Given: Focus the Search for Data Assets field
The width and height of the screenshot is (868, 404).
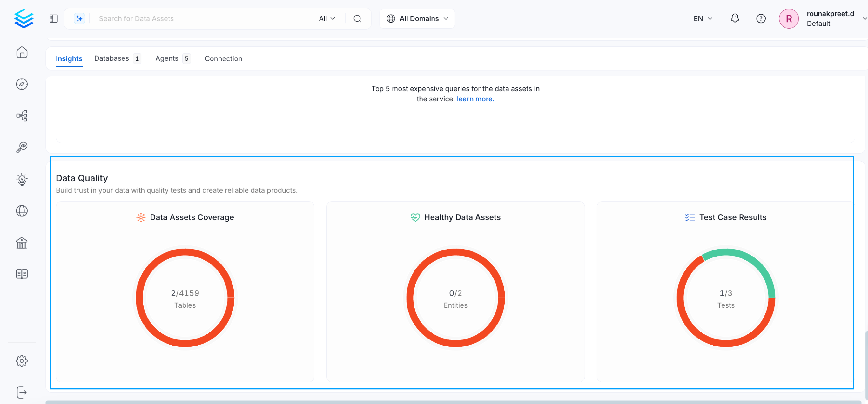Looking at the screenshot, I should pos(202,18).
